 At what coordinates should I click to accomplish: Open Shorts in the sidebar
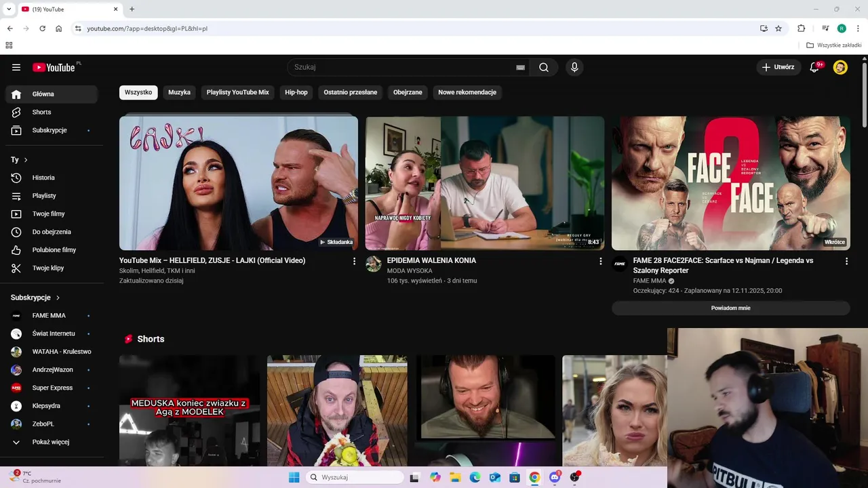[52, 112]
